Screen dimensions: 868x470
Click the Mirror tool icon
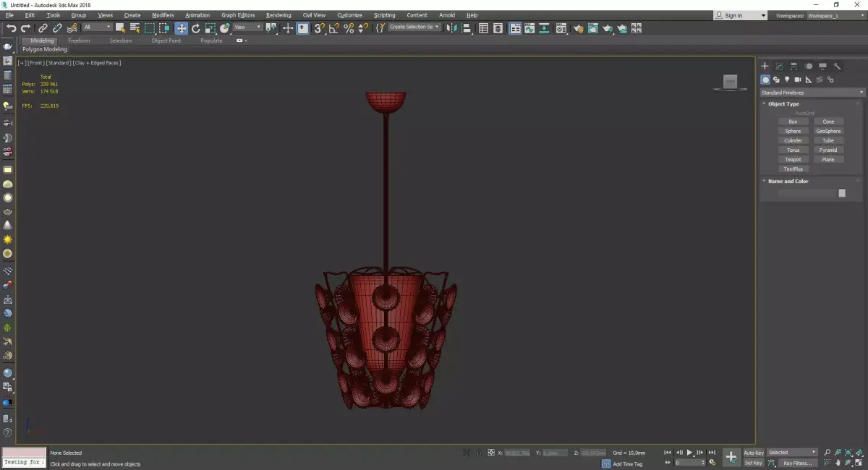pyautogui.click(x=451, y=28)
